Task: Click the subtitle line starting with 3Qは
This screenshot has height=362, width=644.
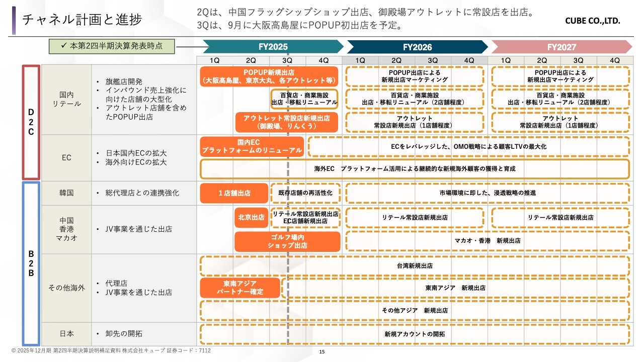Action: pos(300,25)
